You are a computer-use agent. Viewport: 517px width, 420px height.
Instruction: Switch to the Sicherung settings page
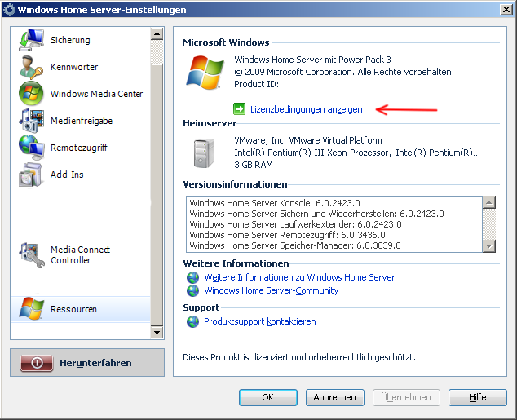point(70,40)
